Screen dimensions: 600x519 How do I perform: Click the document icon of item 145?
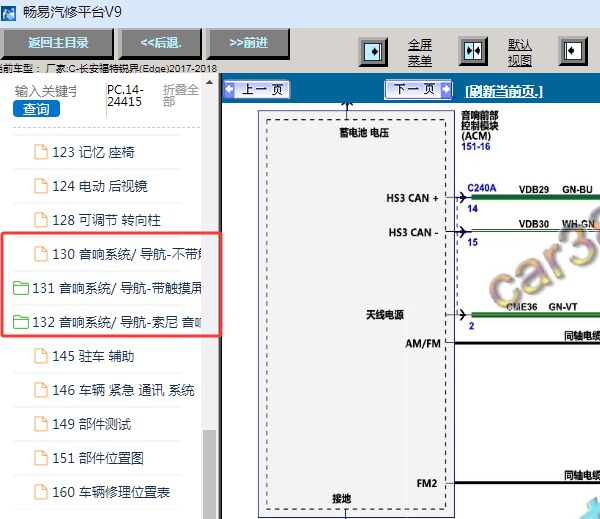[41, 356]
